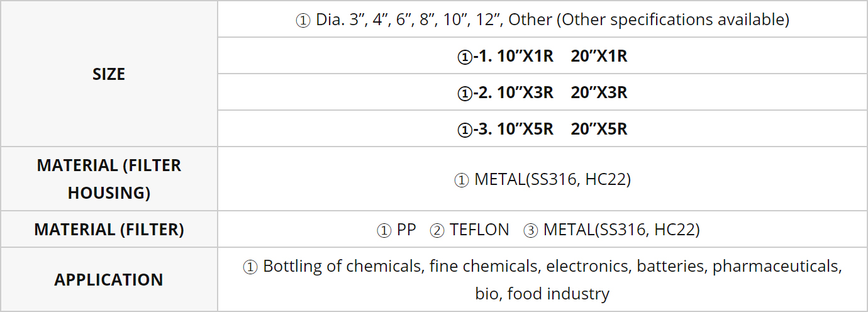
Task: Click the SIZE row header cell
Action: coord(109,74)
